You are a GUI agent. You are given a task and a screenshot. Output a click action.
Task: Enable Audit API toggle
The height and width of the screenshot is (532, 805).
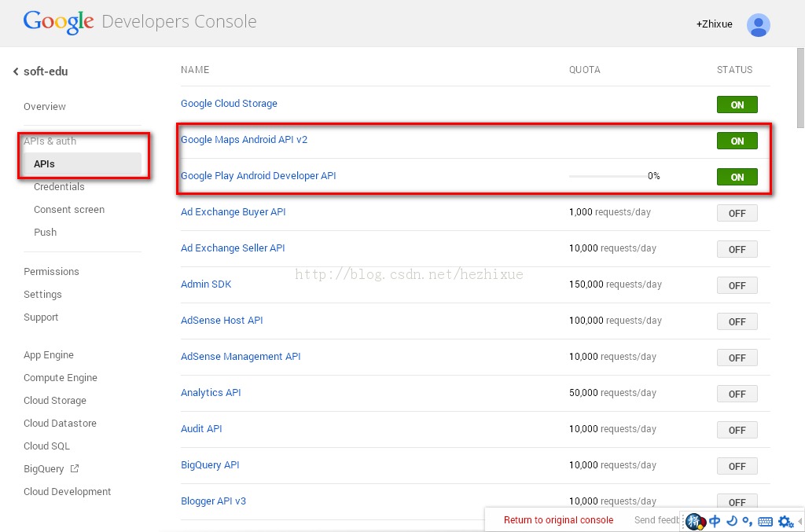pyautogui.click(x=737, y=431)
